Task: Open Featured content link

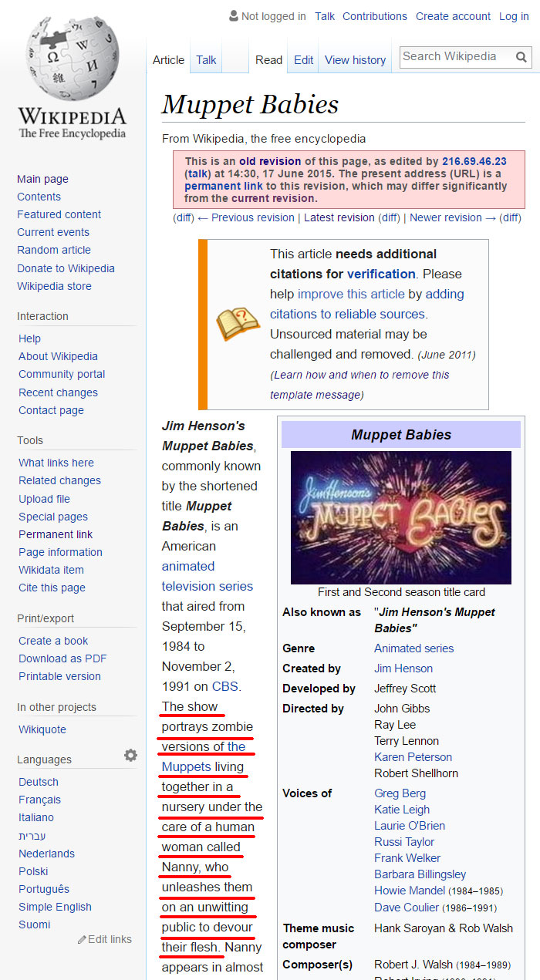Action: coord(59,214)
